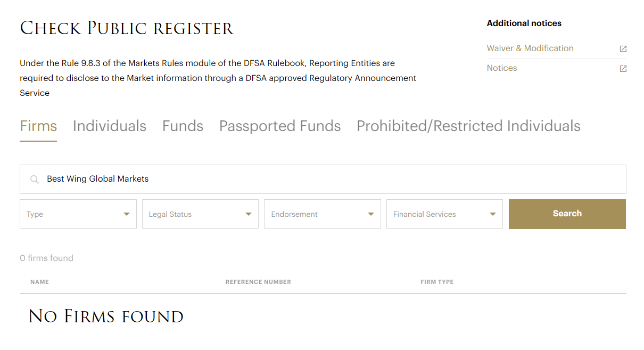Open the Notices link
The width and height of the screenshot is (644, 350).
coord(502,68)
